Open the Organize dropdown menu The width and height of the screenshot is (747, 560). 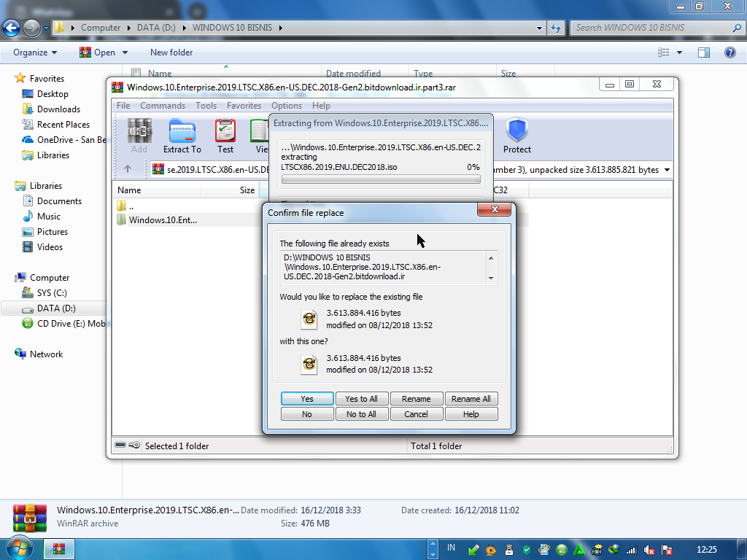tap(35, 52)
